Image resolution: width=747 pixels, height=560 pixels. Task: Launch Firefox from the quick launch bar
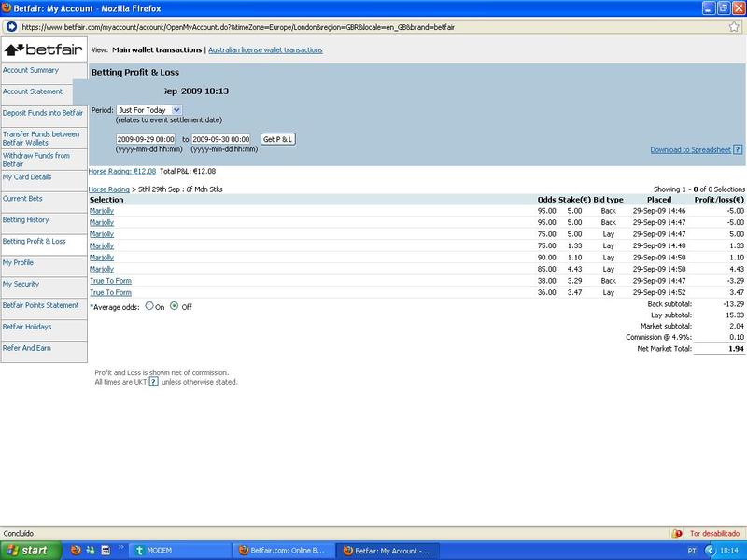click(76, 551)
